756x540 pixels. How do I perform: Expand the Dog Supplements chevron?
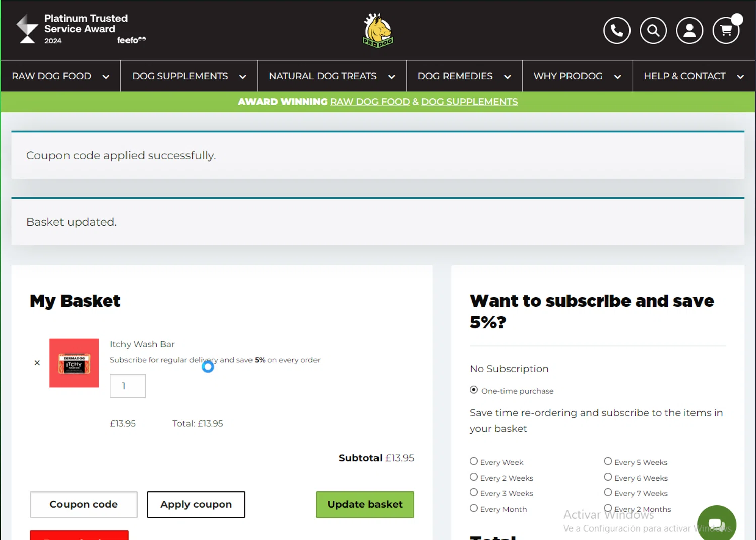pyautogui.click(x=243, y=77)
